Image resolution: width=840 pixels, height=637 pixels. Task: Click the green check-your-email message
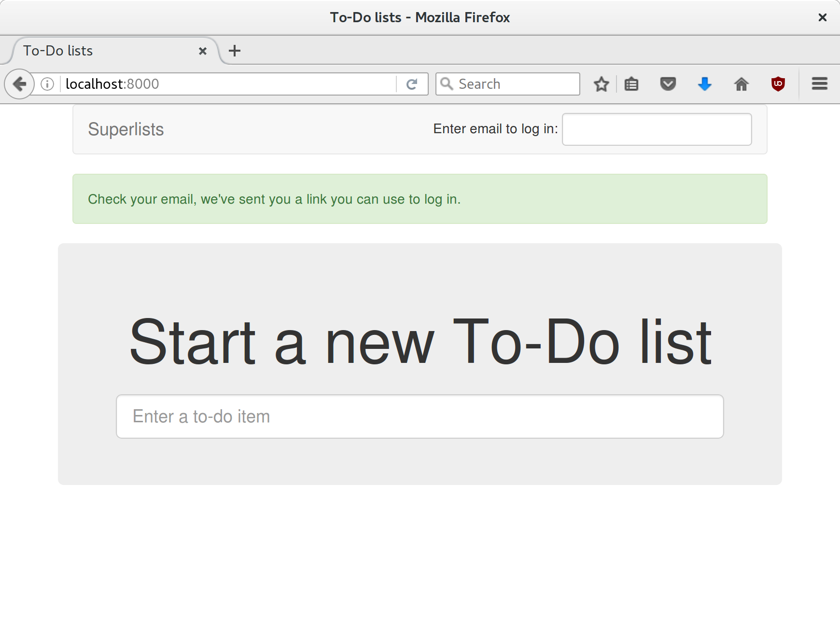tap(420, 199)
